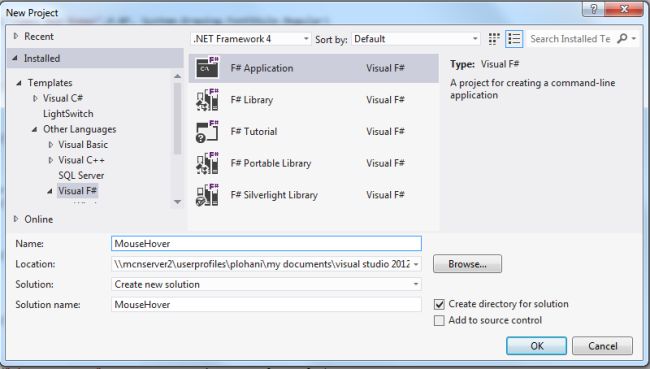Open the dialog help question mark
The image size is (650, 369).
[594, 9]
